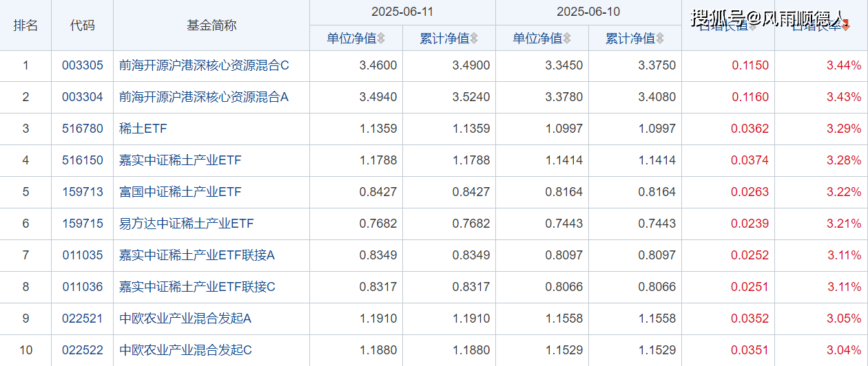Select daily growth value 0.1150
The height and width of the screenshot is (366, 868).
[x=750, y=66]
